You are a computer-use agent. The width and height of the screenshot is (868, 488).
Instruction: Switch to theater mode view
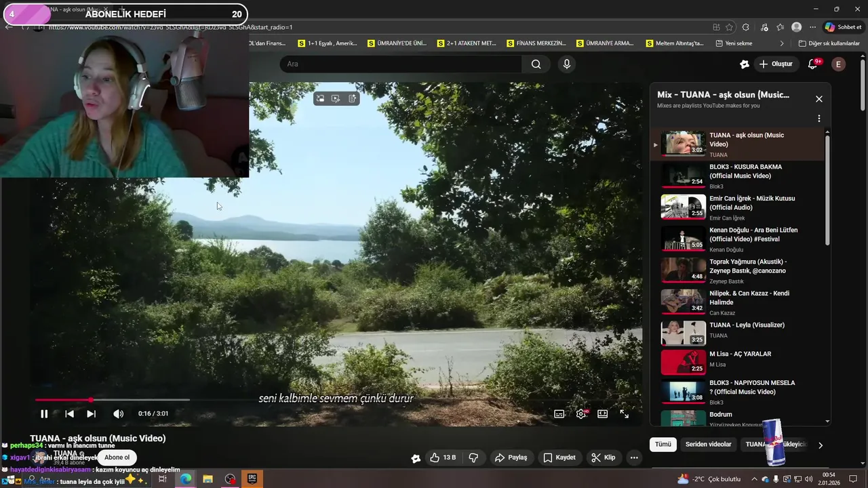coord(602,414)
